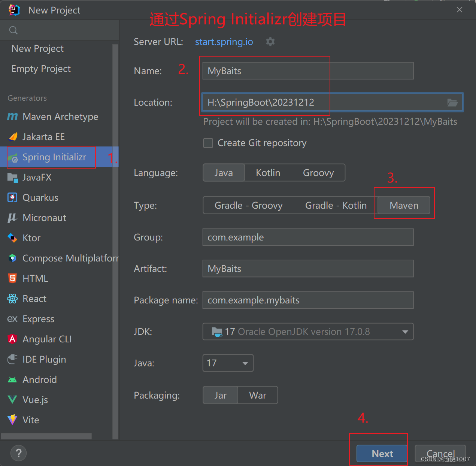This screenshot has width=476, height=466.
Task: Click the sidebar vertical scrollbar
Action: (115, 242)
